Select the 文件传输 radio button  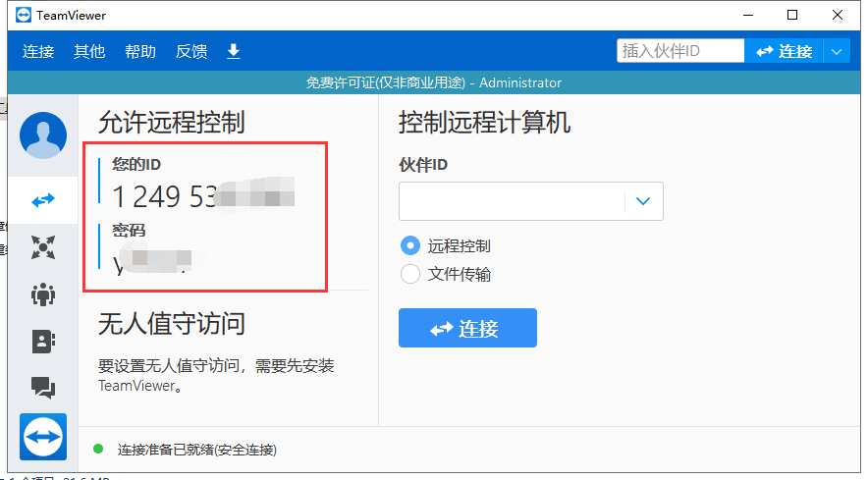coord(410,274)
